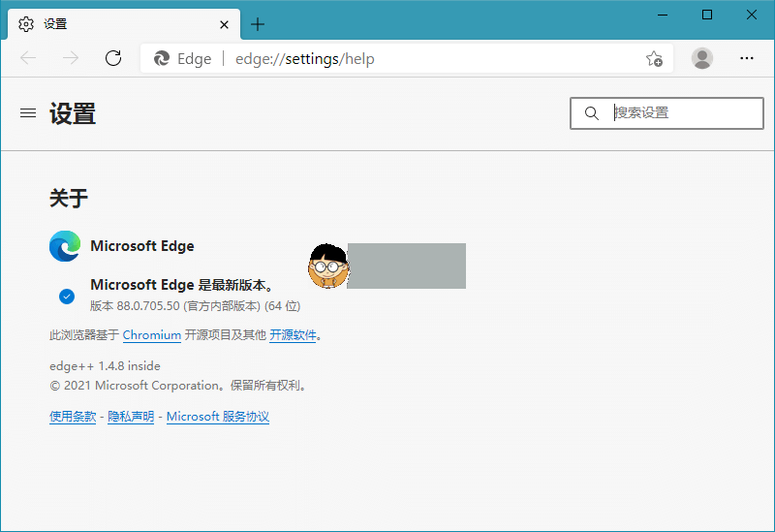Open the 隐私声明 link
Screen dimensions: 775x532
[x=131, y=417]
